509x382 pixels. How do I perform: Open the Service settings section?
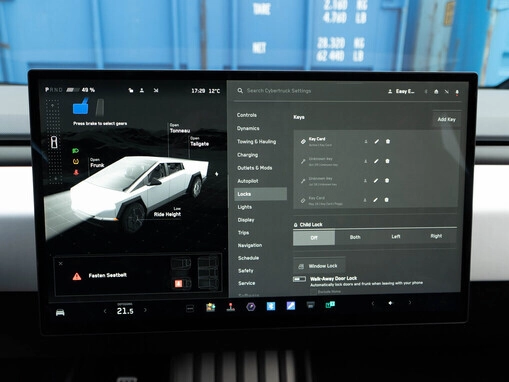[247, 283]
